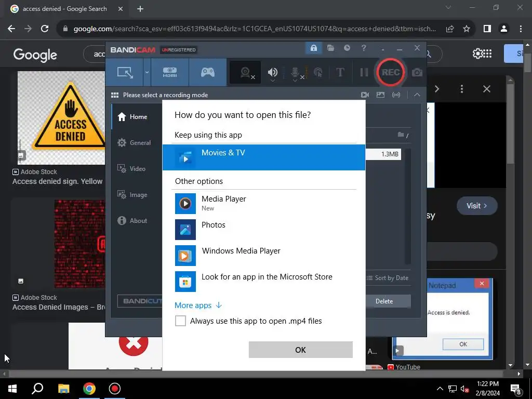Image resolution: width=532 pixels, height=399 pixels.
Task: Choose Movies & TV app
Action: click(x=263, y=157)
